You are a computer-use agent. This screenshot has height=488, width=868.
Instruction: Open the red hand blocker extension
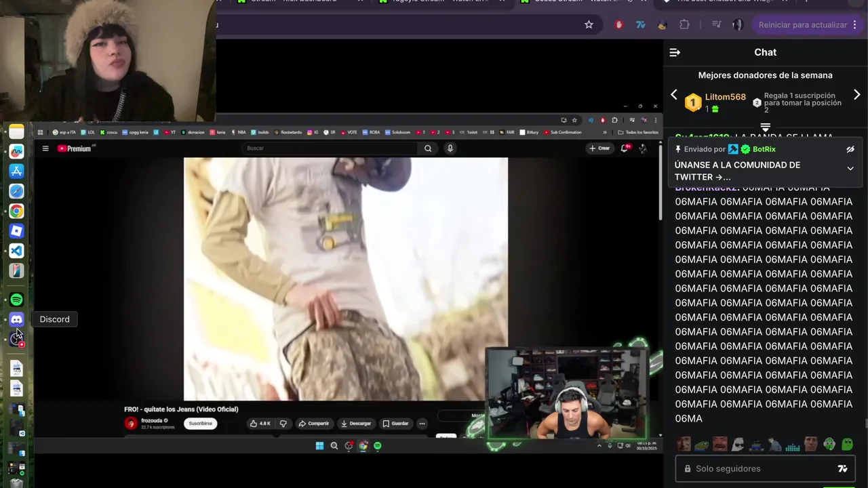619,24
